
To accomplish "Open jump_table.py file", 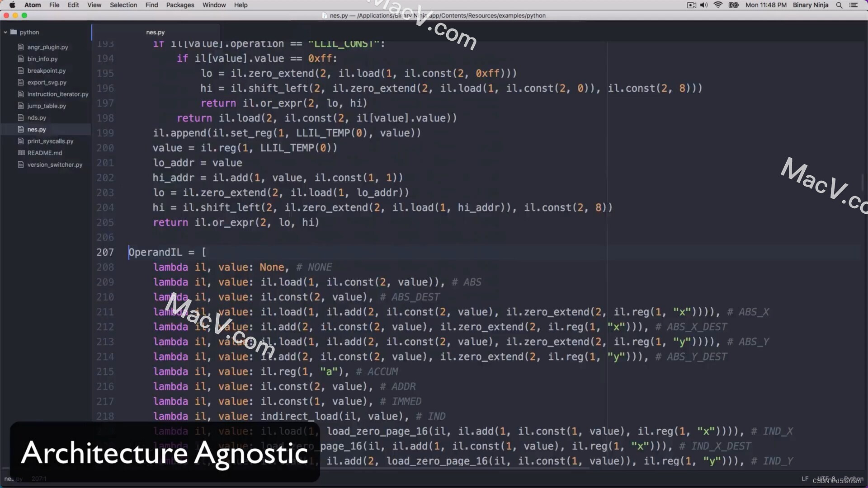I will pos(46,106).
